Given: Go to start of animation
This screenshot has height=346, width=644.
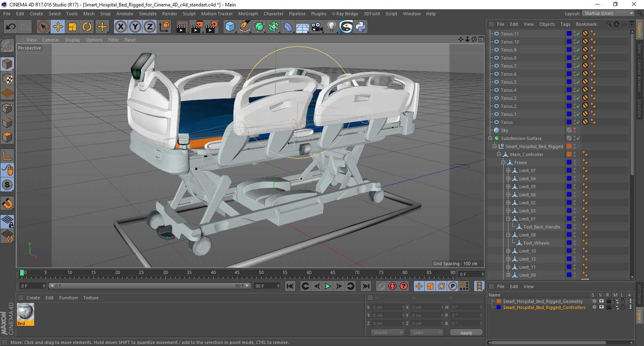Looking at the screenshot, I should pyautogui.click(x=290, y=286).
